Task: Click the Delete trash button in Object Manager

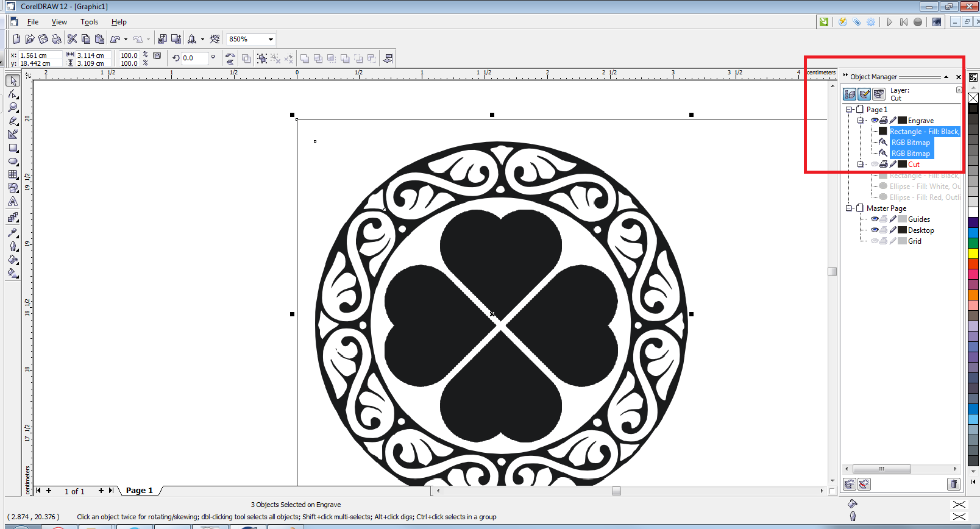Action: coord(954,484)
